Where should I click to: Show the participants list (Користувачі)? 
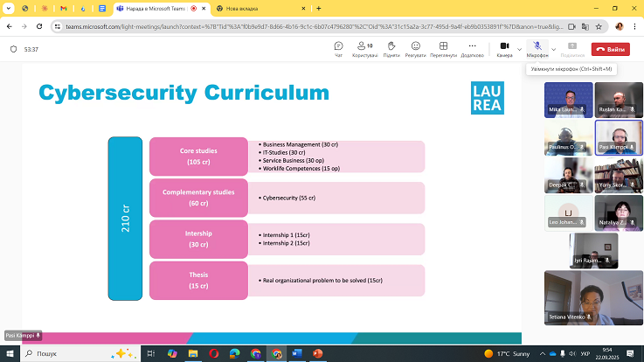364,49
